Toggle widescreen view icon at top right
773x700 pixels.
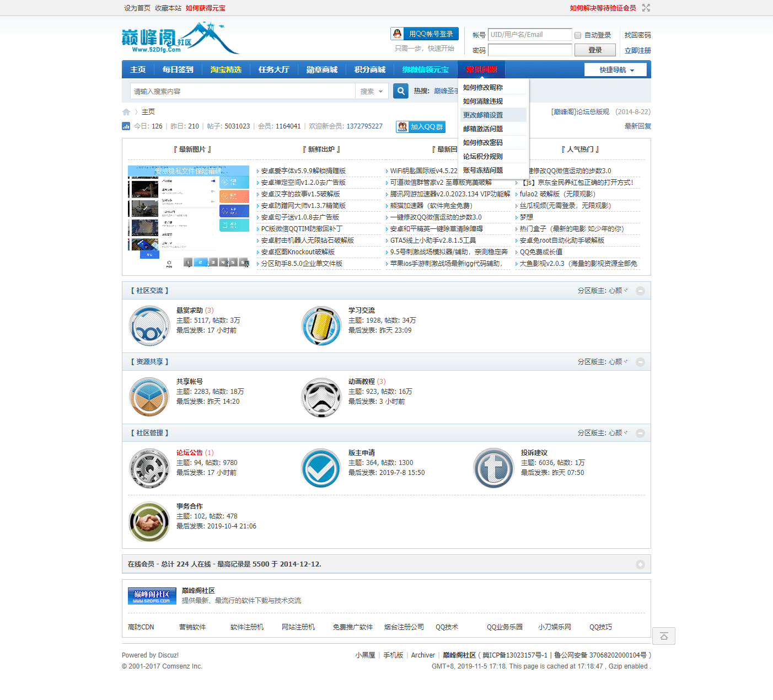click(646, 8)
